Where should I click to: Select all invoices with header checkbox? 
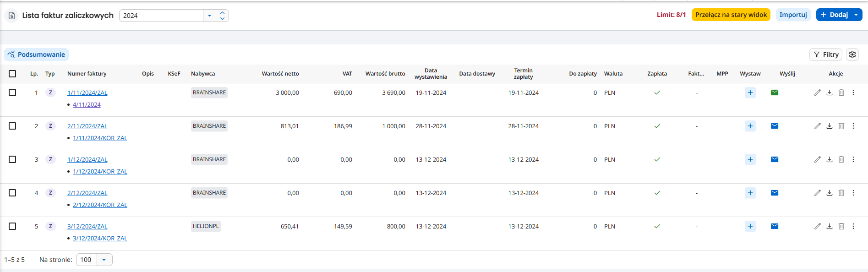(12, 74)
